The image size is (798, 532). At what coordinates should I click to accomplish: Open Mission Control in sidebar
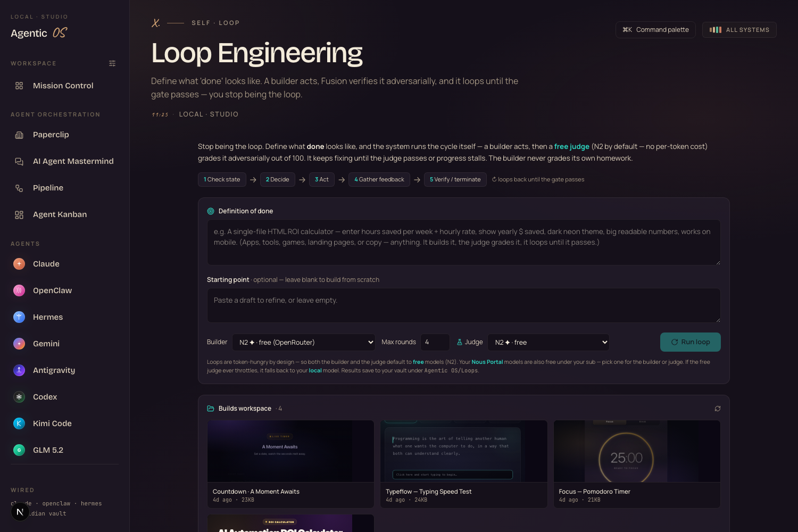tap(64, 86)
